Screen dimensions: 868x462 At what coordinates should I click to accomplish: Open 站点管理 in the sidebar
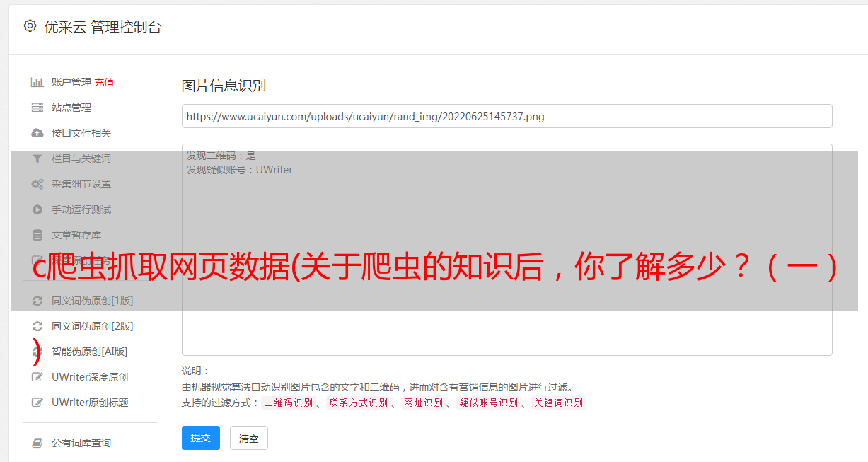click(71, 108)
